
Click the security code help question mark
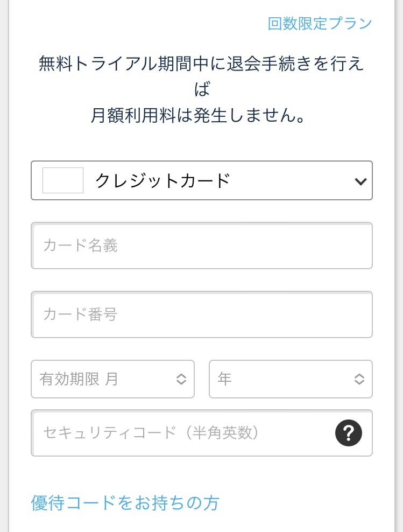point(348,433)
